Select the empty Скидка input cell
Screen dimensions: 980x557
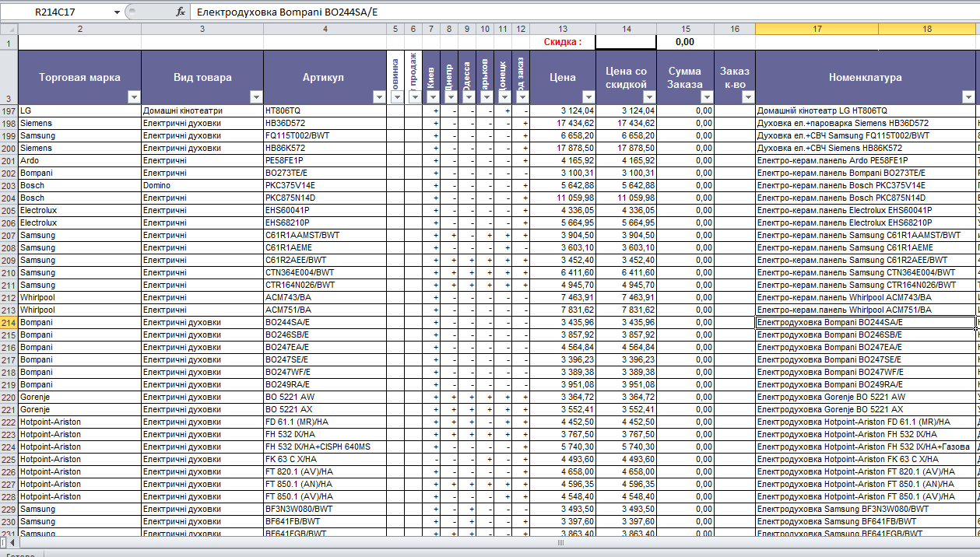tap(626, 42)
